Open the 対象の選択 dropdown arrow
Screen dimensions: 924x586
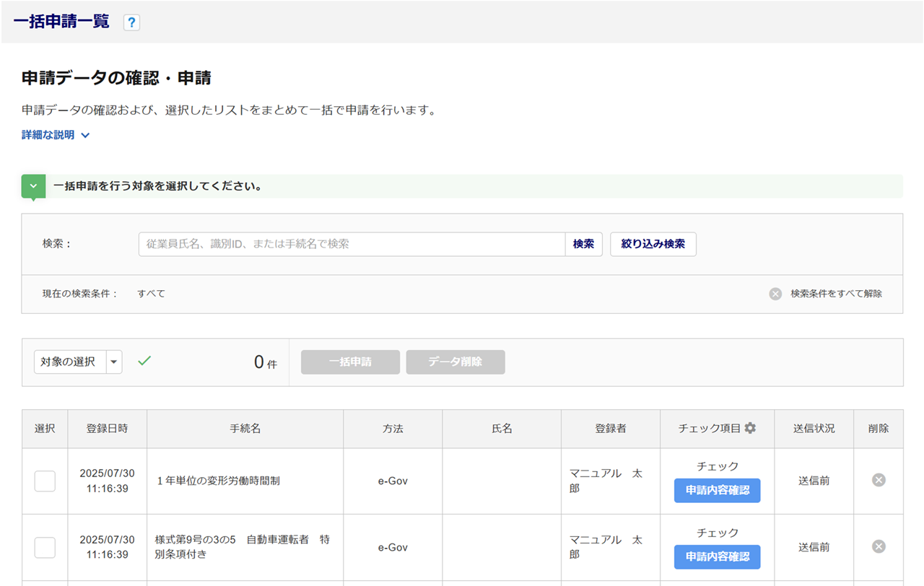[114, 362]
